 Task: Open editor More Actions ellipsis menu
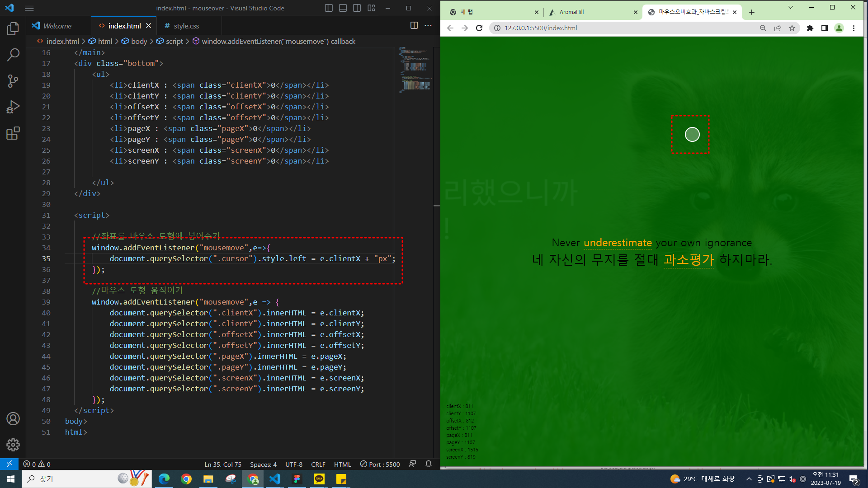[x=428, y=26]
